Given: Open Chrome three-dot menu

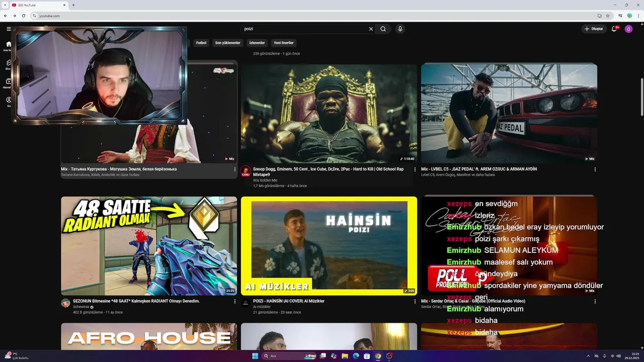Looking at the screenshot, I should point(638,16).
